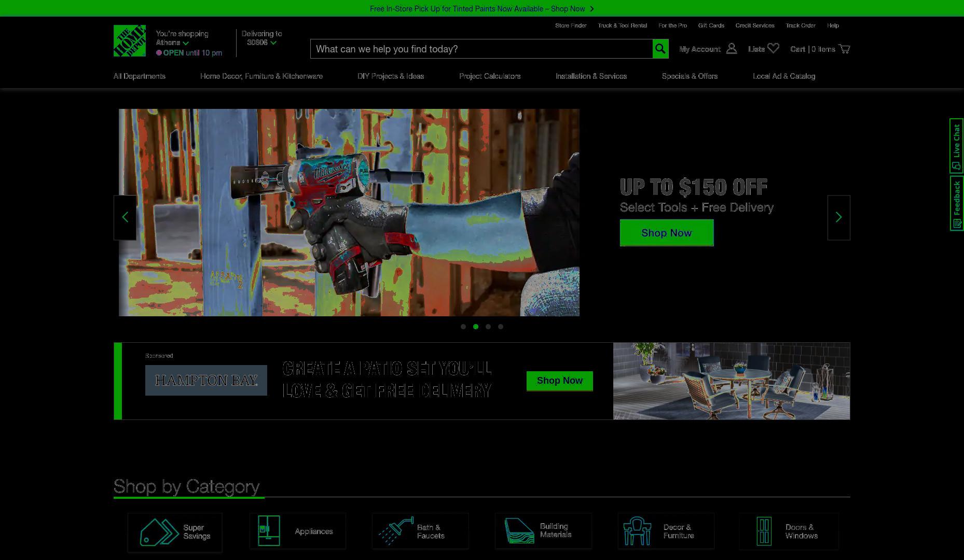Click Shop Now button for tools offer

click(x=667, y=233)
